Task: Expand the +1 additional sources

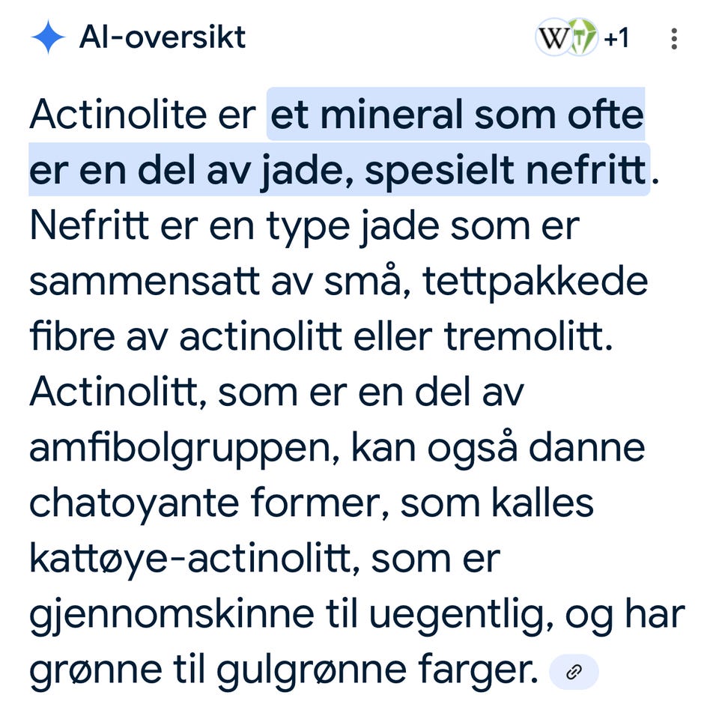Action: pyautogui.click(x=616, y=38)
